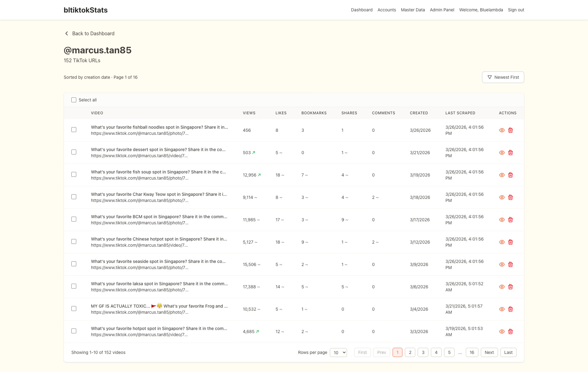Click trash icon for Char Kway Teow row
588x372 pixels.
[511, 197]
